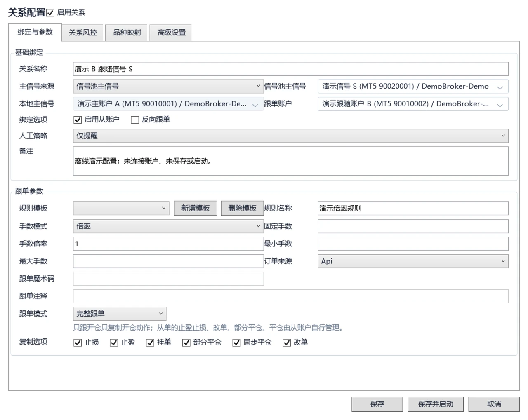This screenshot has width=528, height=420.
Task: Click the 关系名称 input field
Action: click(x=291, y=69)
